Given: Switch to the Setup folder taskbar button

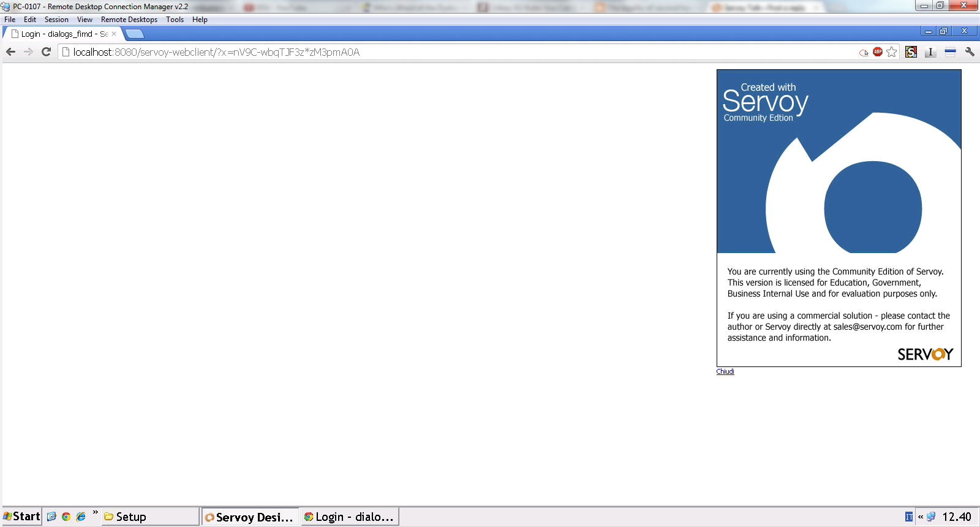Looking at the screenshot, I should [x=151, y=517].
